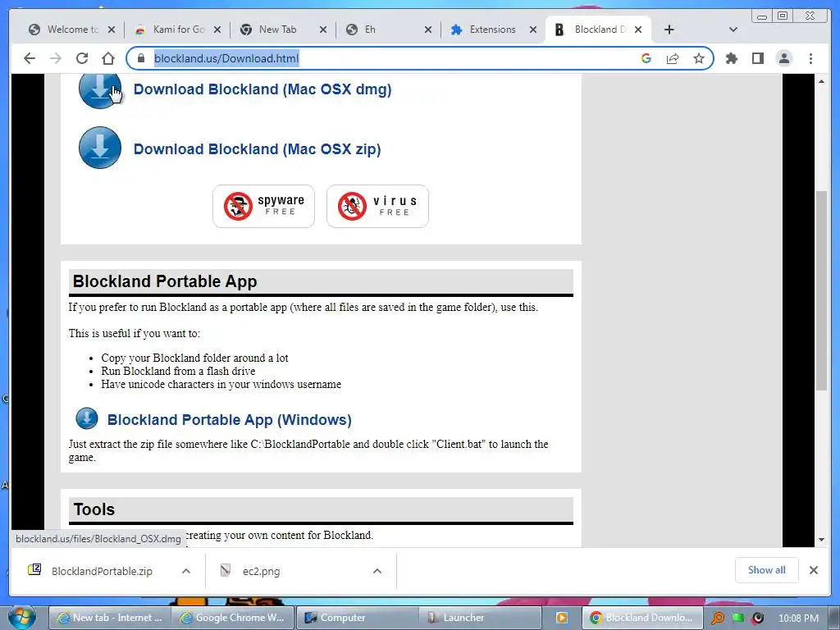
Task: Close the Blockland tab
Action: tap(638, 30)
